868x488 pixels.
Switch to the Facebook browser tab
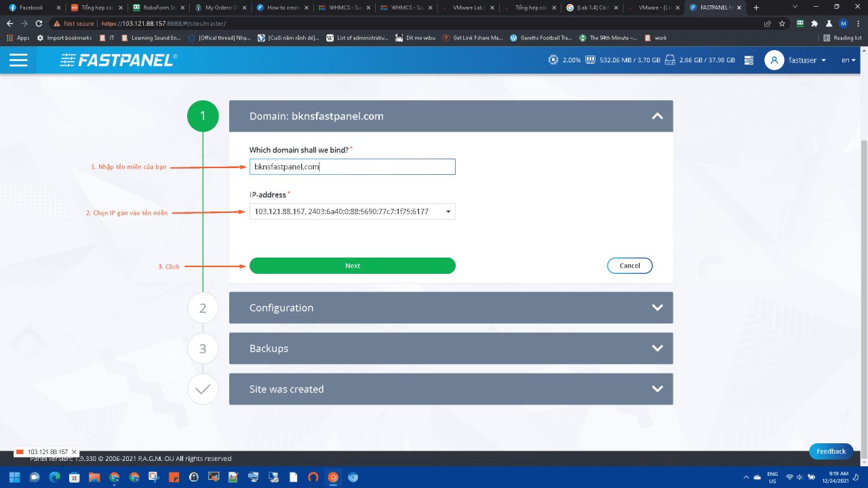[x=31, y=7]
